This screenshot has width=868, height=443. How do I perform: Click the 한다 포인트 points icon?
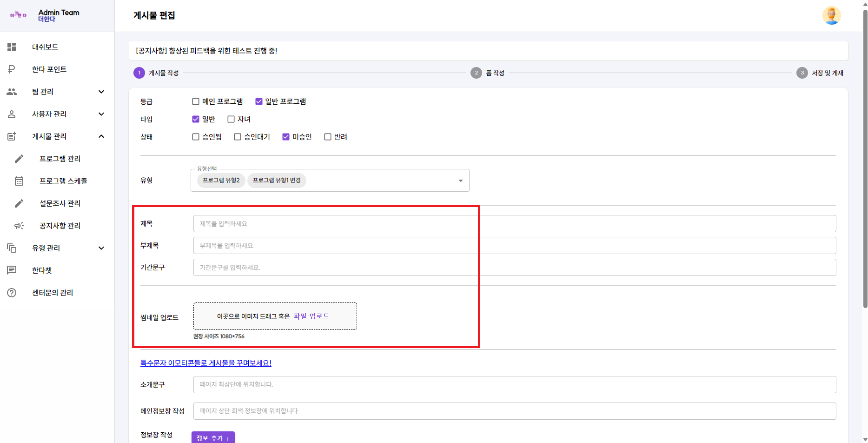pos(12,69)
